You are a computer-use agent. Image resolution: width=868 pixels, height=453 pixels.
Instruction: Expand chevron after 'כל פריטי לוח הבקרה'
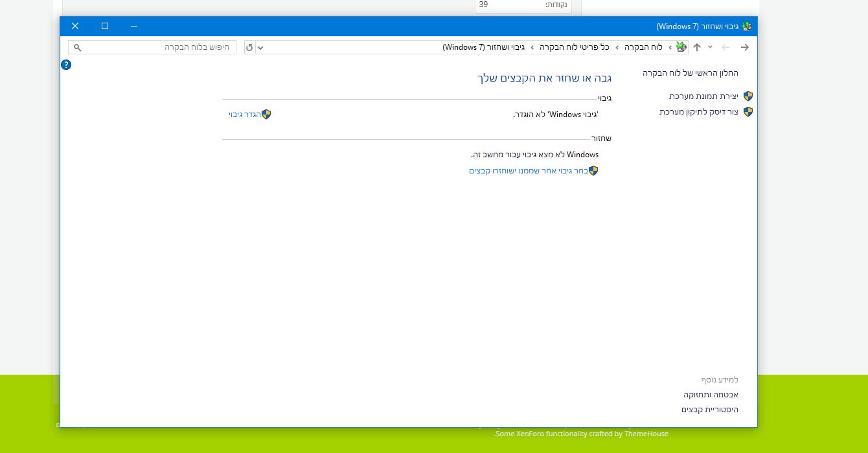pos(532,47)
